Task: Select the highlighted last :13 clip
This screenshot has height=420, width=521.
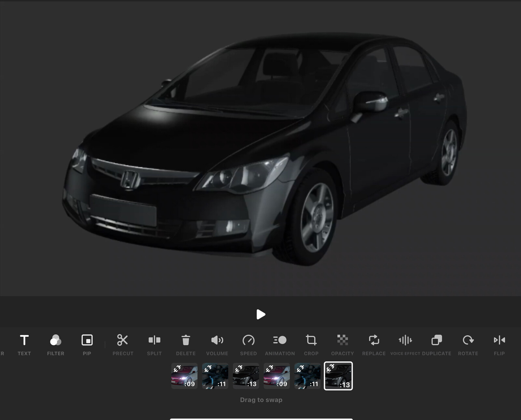Action: pos(338,376)
